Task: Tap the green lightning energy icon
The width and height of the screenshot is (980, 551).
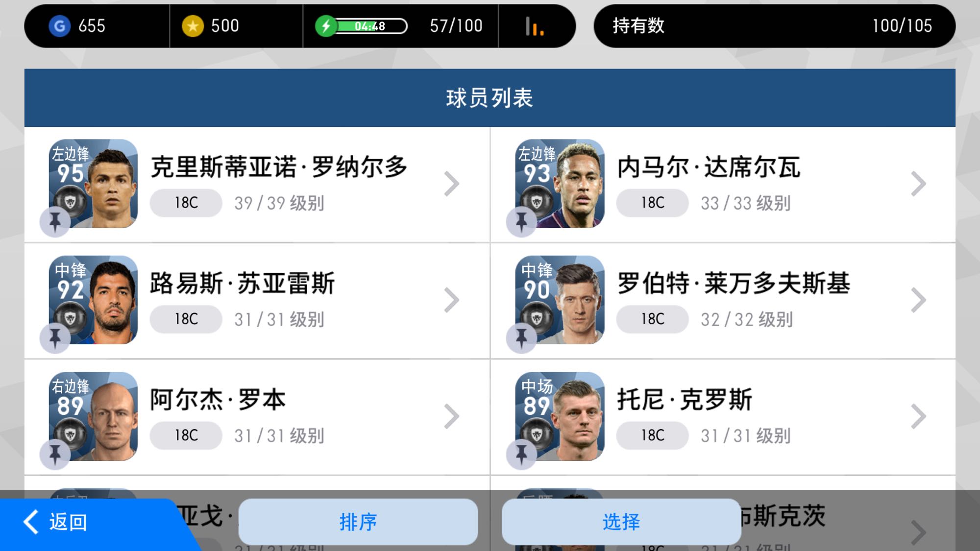Action: (326, 26)
